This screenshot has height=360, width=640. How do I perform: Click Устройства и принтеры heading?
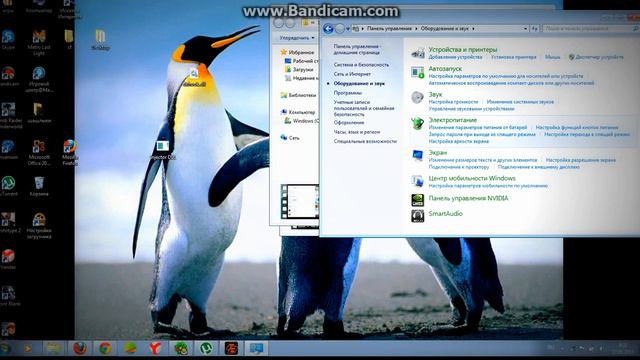[462, 50]
